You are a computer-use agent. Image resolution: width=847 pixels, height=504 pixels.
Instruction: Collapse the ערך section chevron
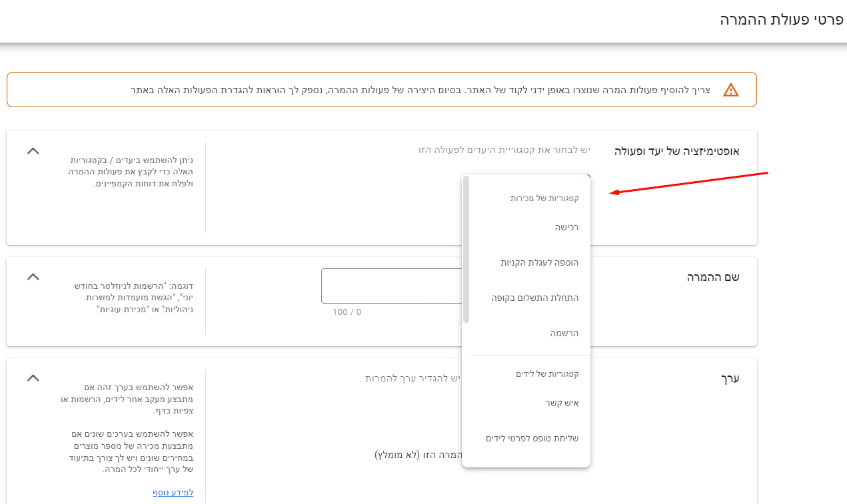click(x=33, y=378)
